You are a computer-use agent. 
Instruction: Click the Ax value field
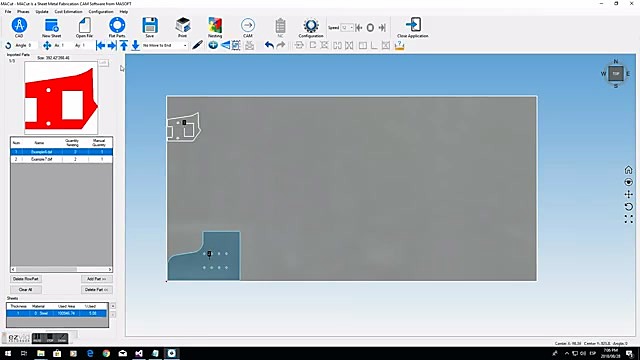click(x=66, y=45)
